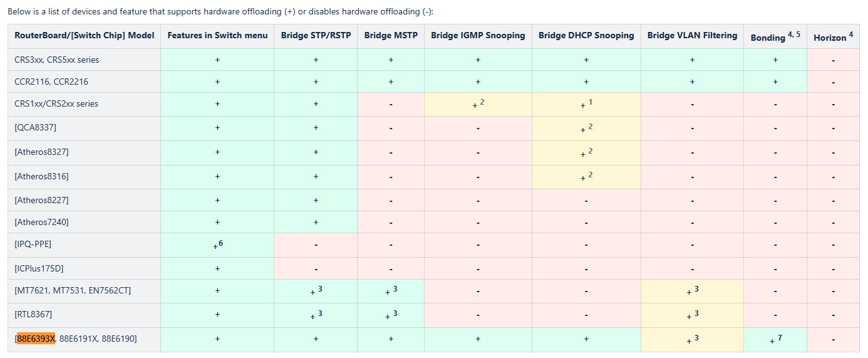Click the intro sentence about hardware offloading

tap(220, 12)
